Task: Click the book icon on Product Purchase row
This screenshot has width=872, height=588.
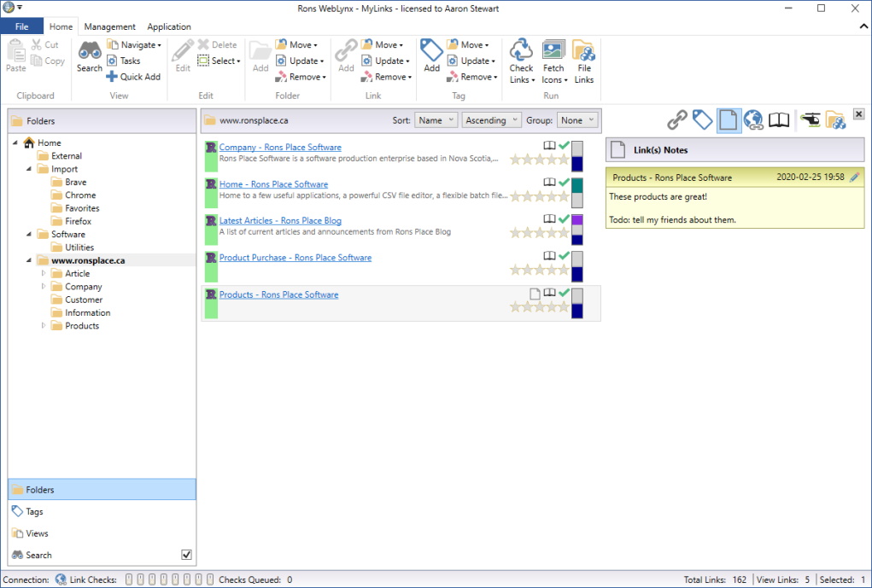Action: coord(549,256)
